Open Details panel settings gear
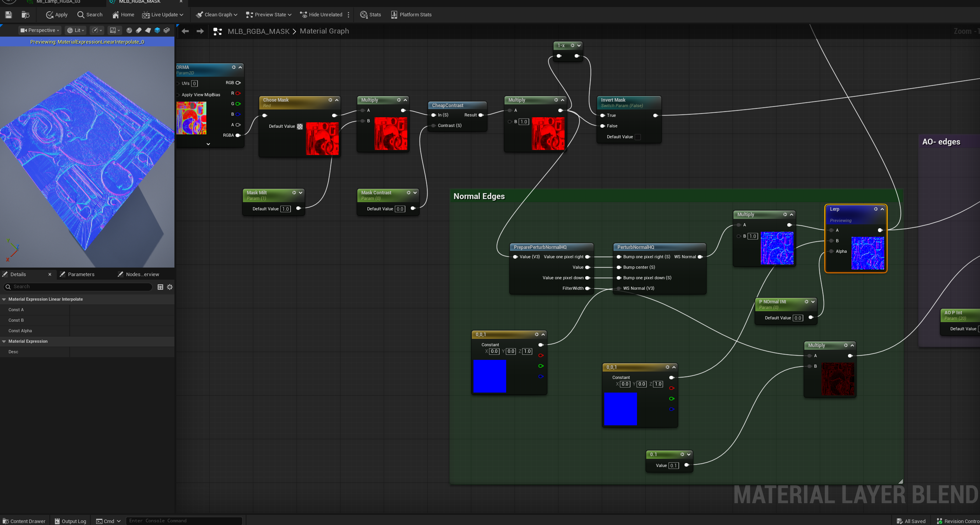 170,287
